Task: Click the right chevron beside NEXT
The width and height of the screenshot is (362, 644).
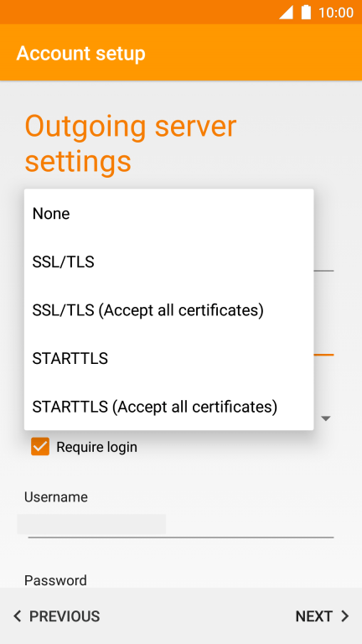Action: (345, 616)
